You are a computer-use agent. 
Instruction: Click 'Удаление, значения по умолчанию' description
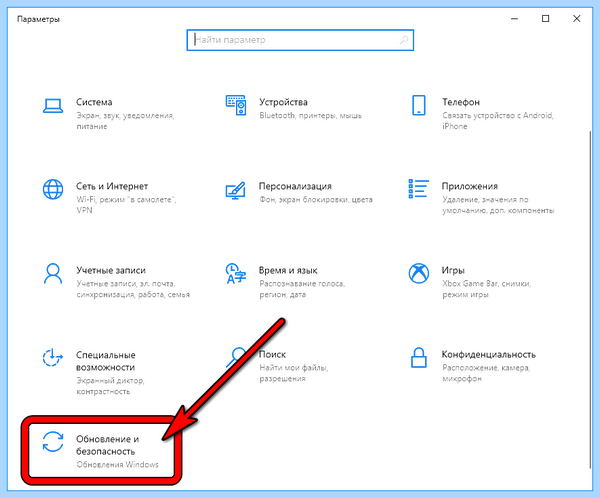click(498, 205)
